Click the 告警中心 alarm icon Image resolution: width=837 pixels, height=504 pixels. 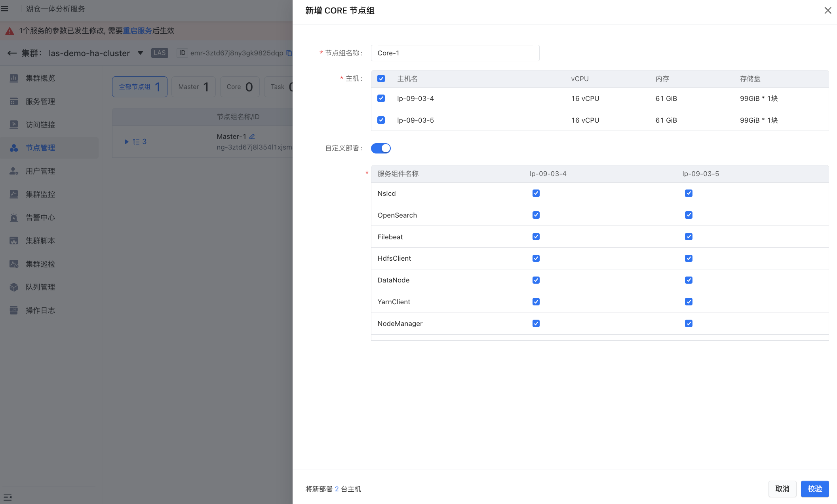click(x=14, y=218)
